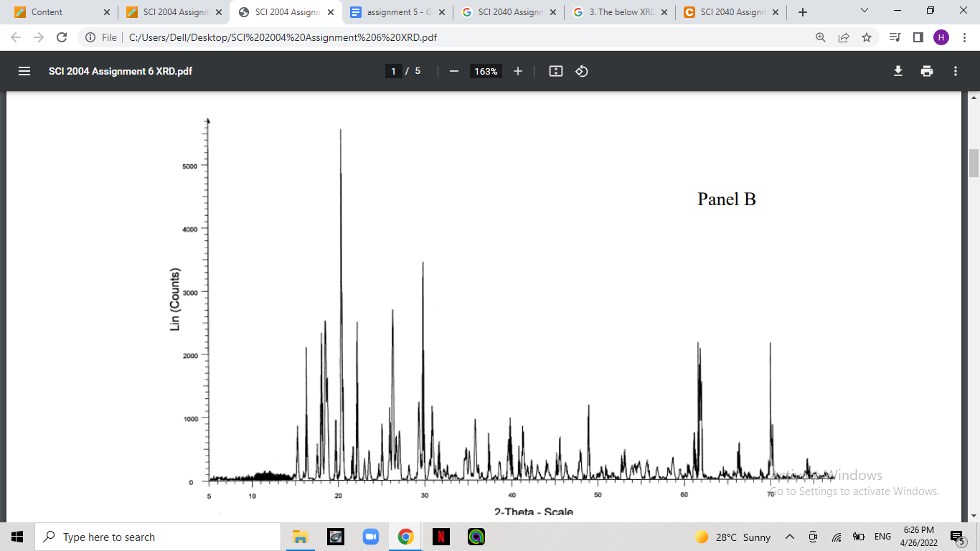Viewport: 980px width, 551px height.
Task: Click the PDF page number field
Action: coord(393,71)
